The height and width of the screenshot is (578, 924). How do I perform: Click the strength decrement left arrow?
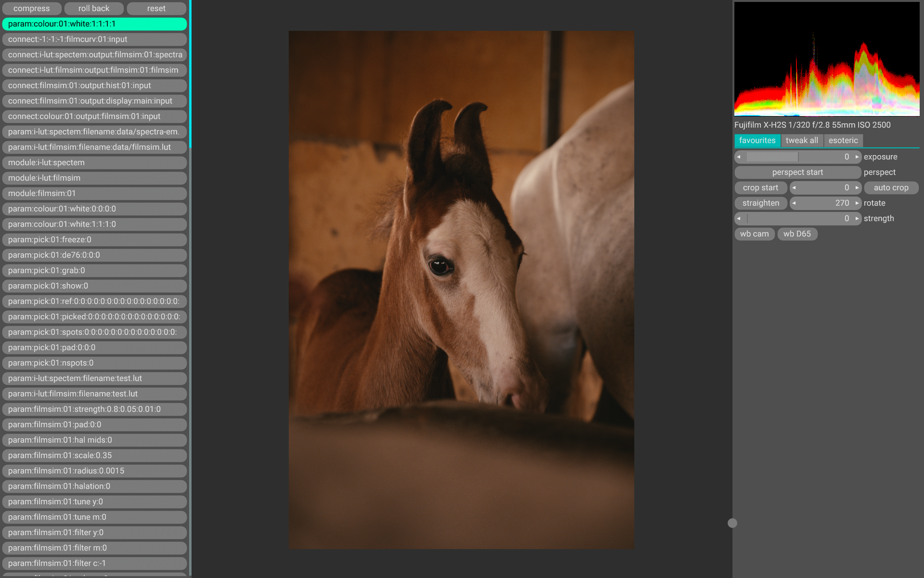pyautogui.click(x=739, y=219)
